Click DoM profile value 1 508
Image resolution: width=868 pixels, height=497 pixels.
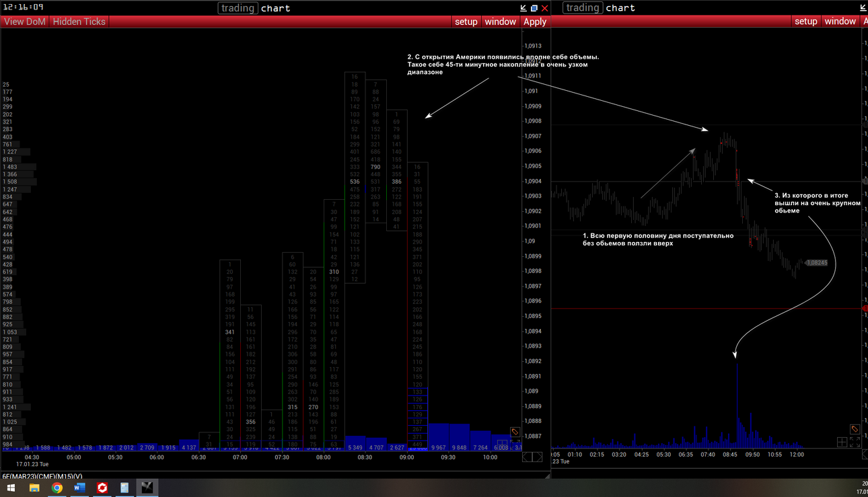10,182
